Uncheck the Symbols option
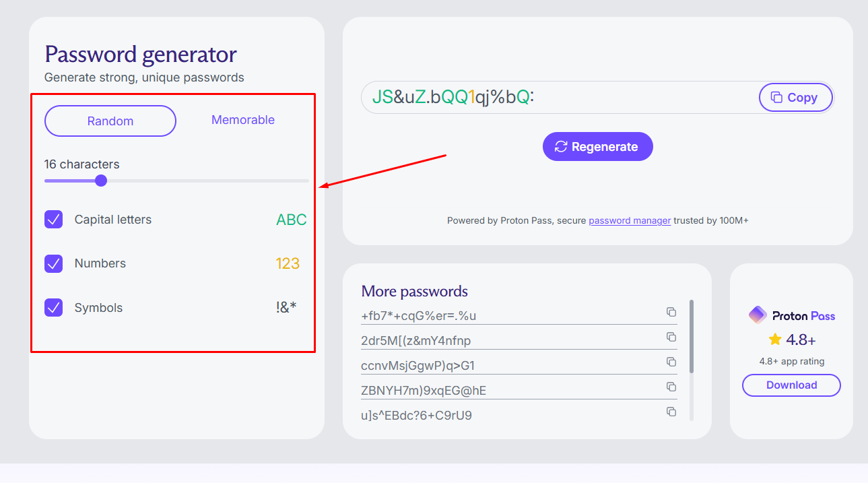This screenshot has height=483, width=868. pyautogui.click(x=53, y=308)
